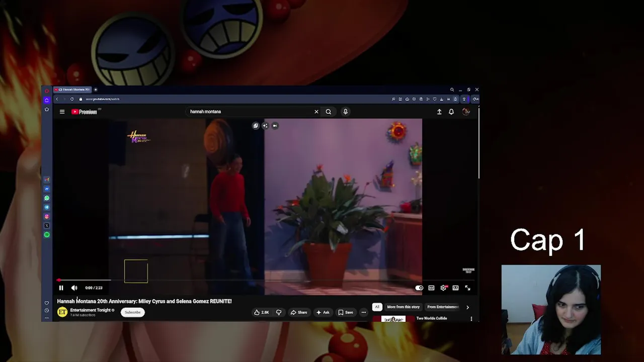Click the sparkle icon above the video

click(x=265, y=126)
